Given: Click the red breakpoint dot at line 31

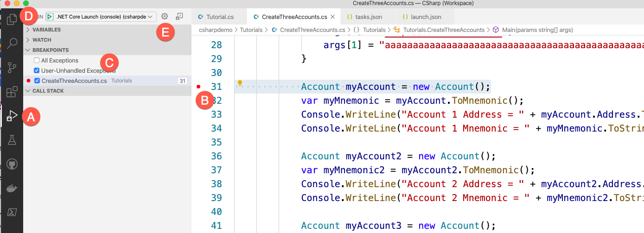Looking at the screenshot, I should click(x=198, y=87).
